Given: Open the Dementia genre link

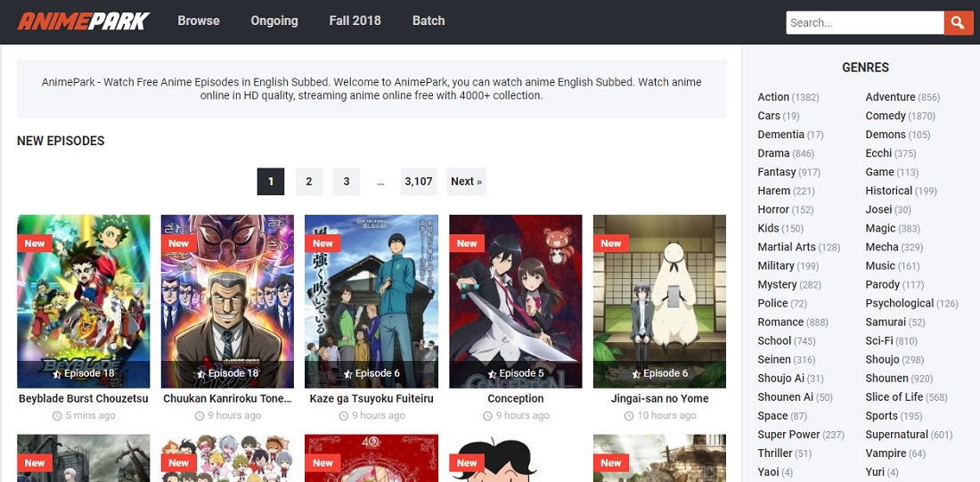Looking at the screenshot, I should pyautogui.click(x=780, y=135).
